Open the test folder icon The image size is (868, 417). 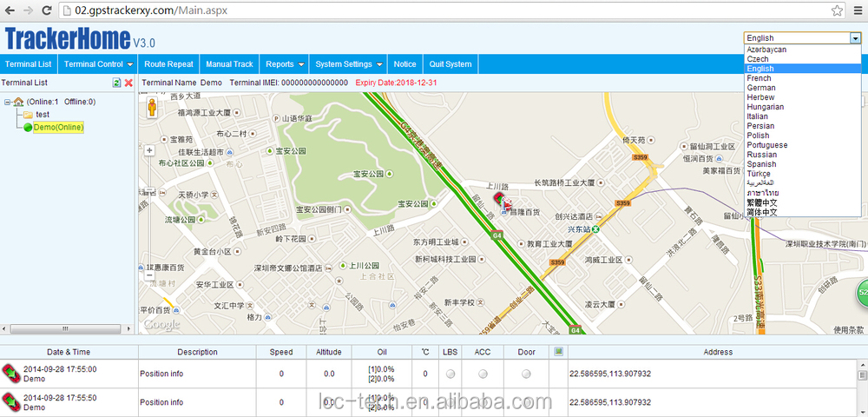click(x=29, y=115)
